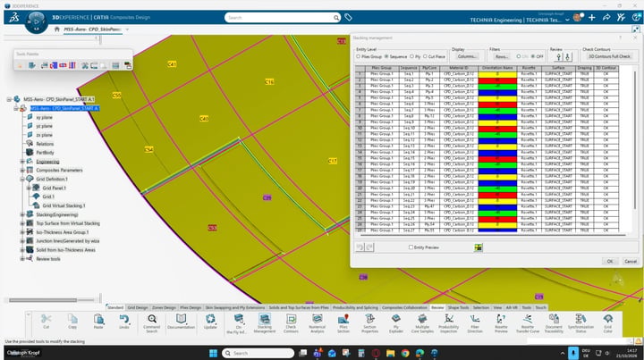This screenshot has width=644, height=360.
Task: Click the red orientation cell in row 2
Action: pos(497,80)
